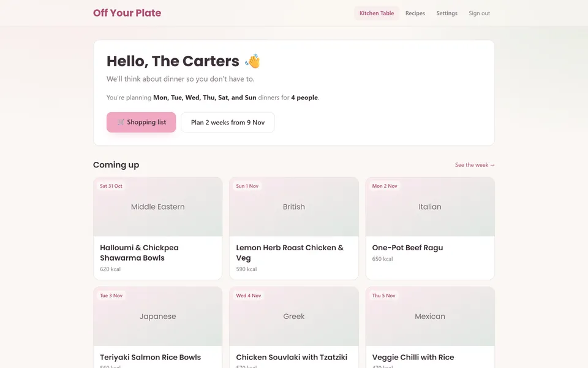Viewport: 588px width, 368px height.
Task: Click the 4 people text
Action: tap(304, 98)
